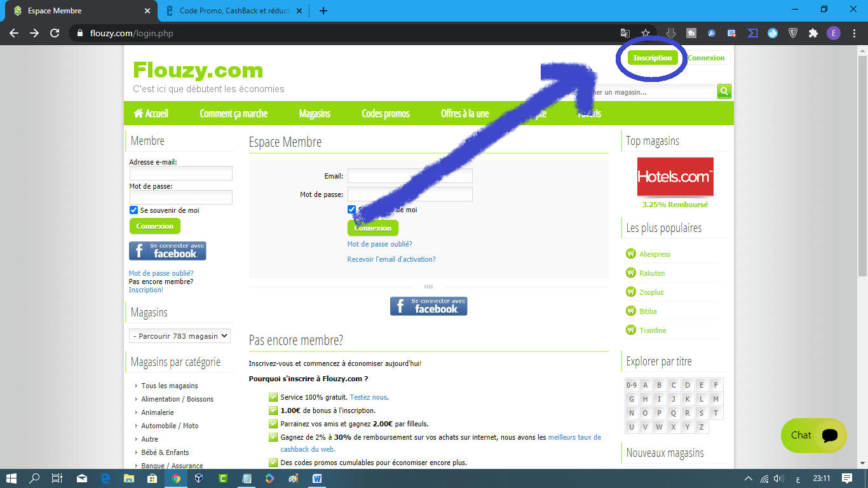
Task: Open the Extensions puzzle piece menu
Action: 813,33
